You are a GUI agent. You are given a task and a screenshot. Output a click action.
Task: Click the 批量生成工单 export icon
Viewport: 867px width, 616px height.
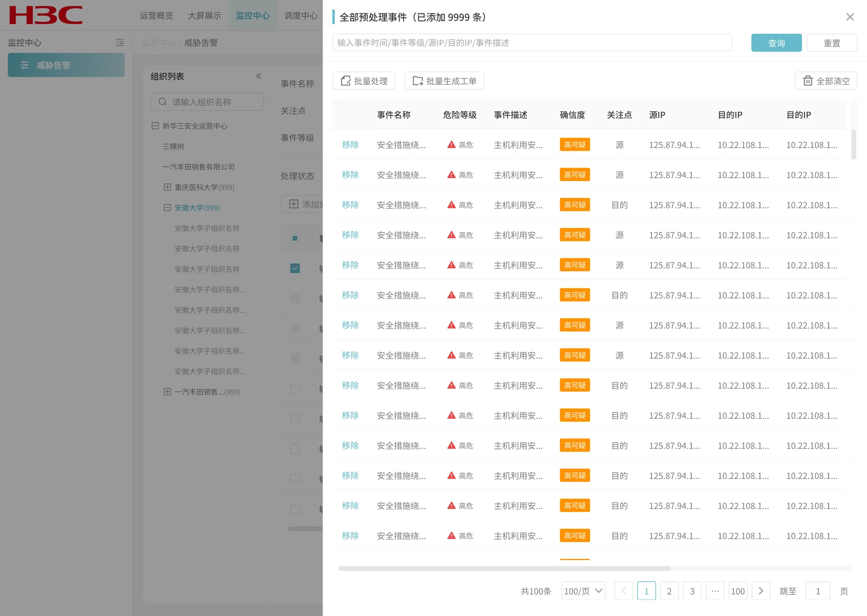coord(417,81)
